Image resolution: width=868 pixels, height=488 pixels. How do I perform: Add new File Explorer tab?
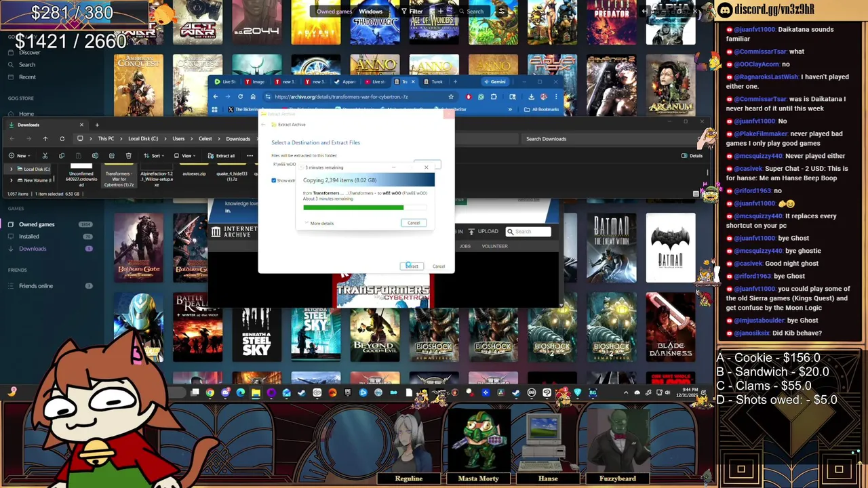point(97,125)
